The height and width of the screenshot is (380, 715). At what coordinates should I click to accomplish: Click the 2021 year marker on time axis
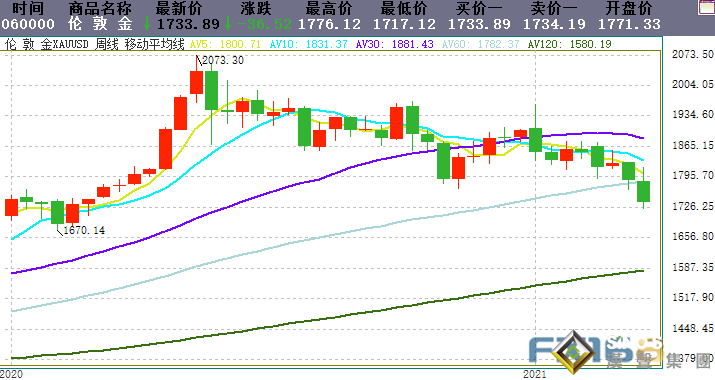[x=534, y=375]
